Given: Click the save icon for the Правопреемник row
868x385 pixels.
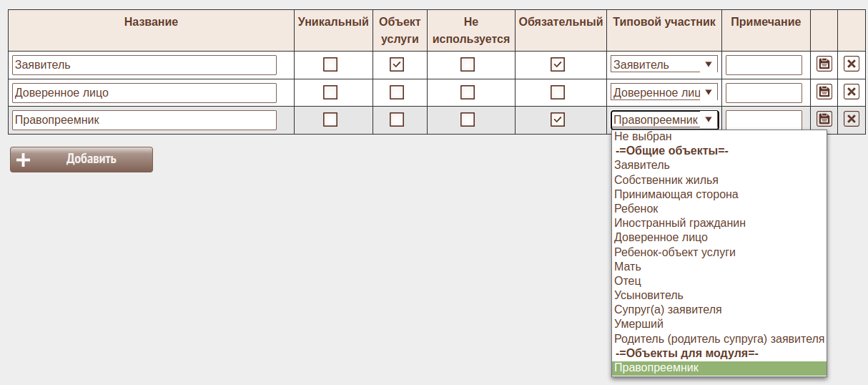Looking at the screenshot, I should coord(824,120).
